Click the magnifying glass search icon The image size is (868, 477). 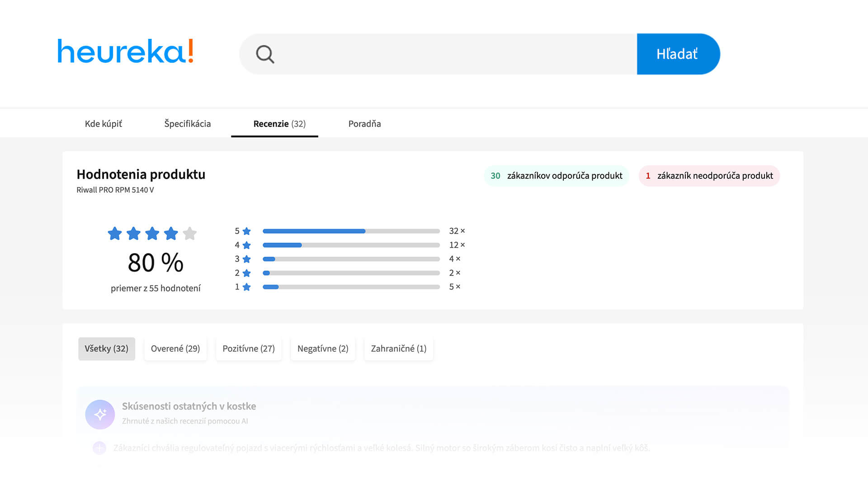(265, 54)
